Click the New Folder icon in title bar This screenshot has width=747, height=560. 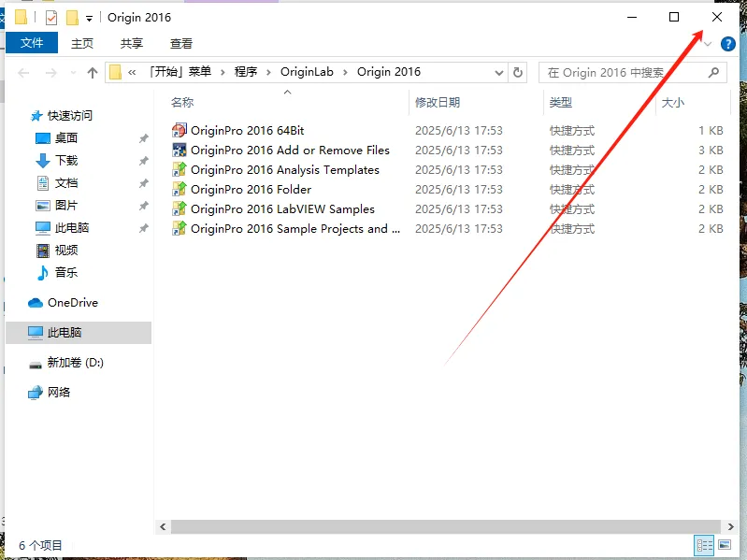(72, 18)
